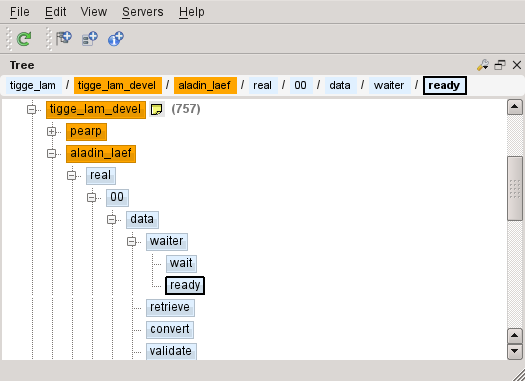Open the View menu
The image size is (525, 381).
[94, 12]
